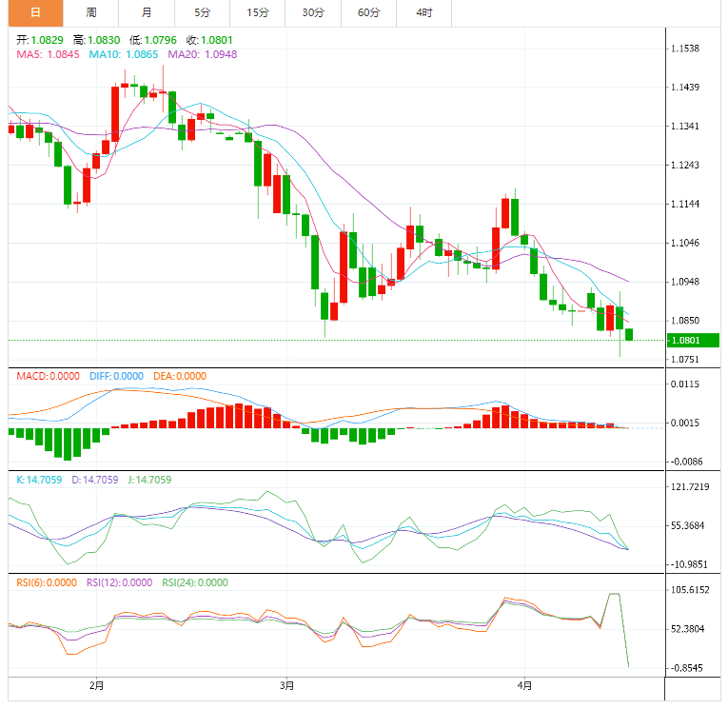
Task: Click the 1.1046 price axis label
Action: [685, 243]
